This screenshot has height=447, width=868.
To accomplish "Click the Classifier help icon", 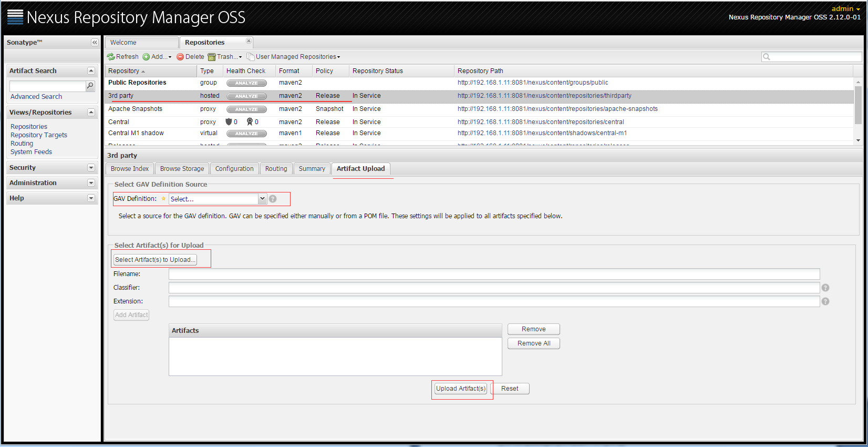I will click(825, 288).
